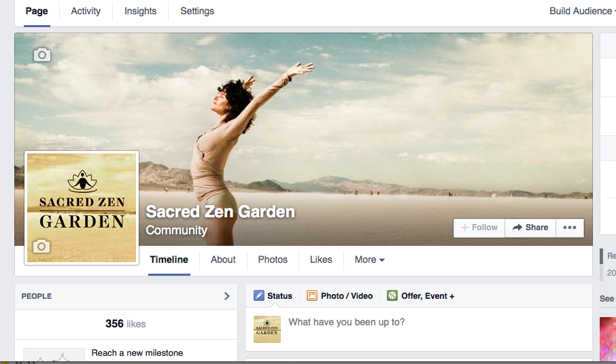
Task: Expand the People section chevron
Action: coord(227,296)
